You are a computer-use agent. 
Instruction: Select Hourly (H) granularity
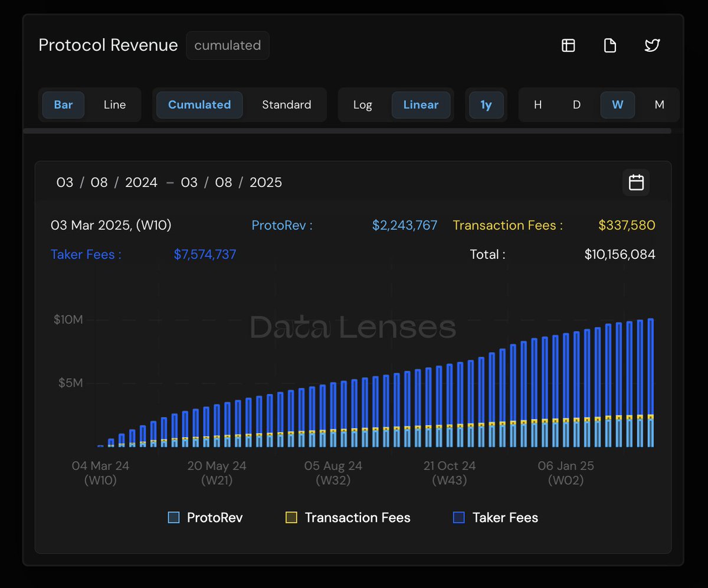coord(537,104)
